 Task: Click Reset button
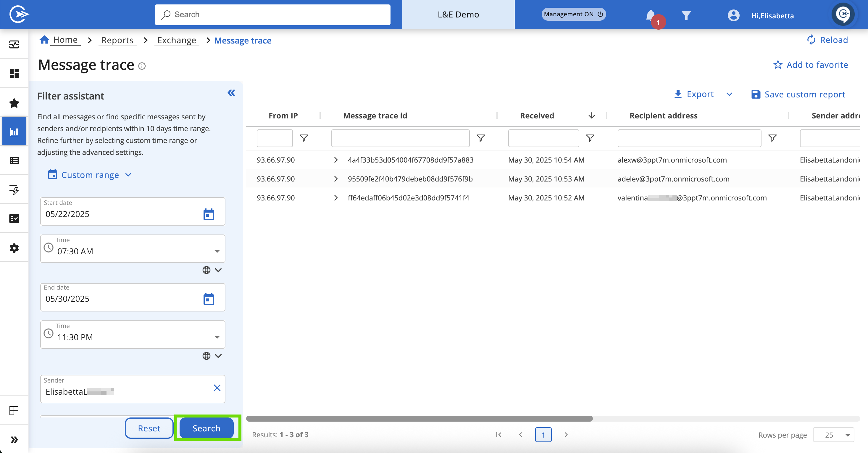149,428
